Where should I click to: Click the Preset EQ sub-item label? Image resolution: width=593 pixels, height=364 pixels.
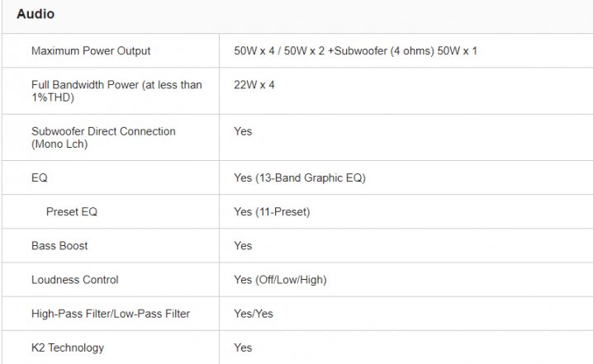tap(72, 212)
